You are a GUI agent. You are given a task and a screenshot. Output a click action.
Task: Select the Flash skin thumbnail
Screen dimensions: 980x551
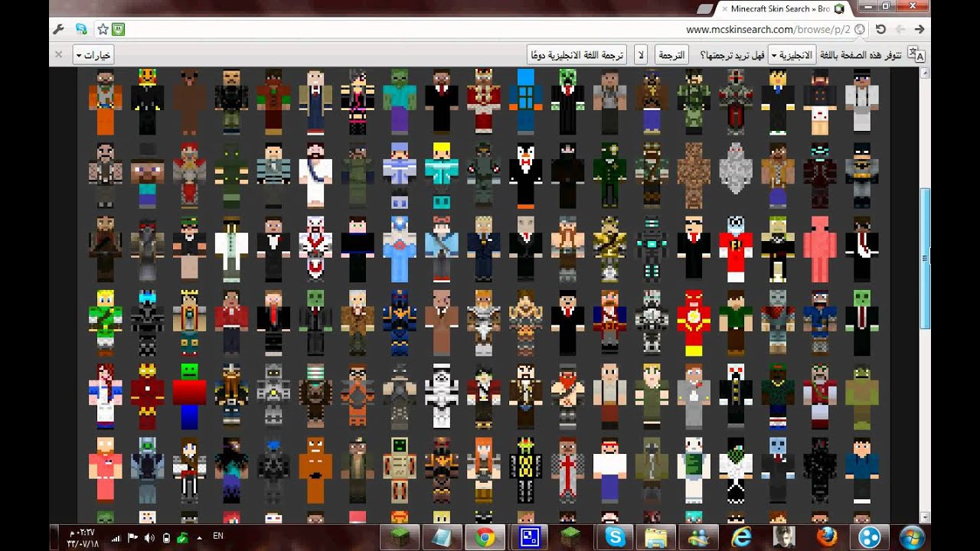694,322
